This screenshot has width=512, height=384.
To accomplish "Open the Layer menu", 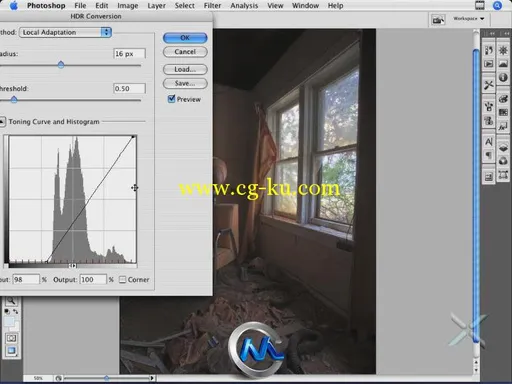I will pyautogui.click(x=156, y=6).
